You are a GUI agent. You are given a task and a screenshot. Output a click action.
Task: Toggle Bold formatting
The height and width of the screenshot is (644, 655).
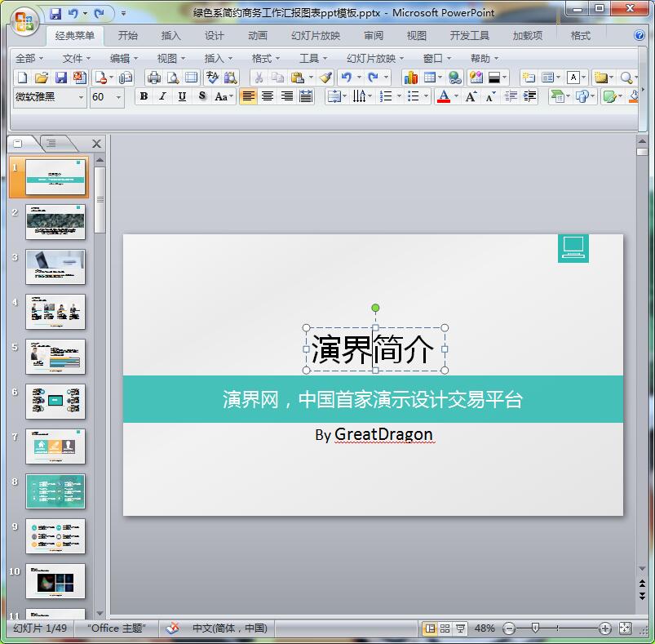tap(144, 96)
